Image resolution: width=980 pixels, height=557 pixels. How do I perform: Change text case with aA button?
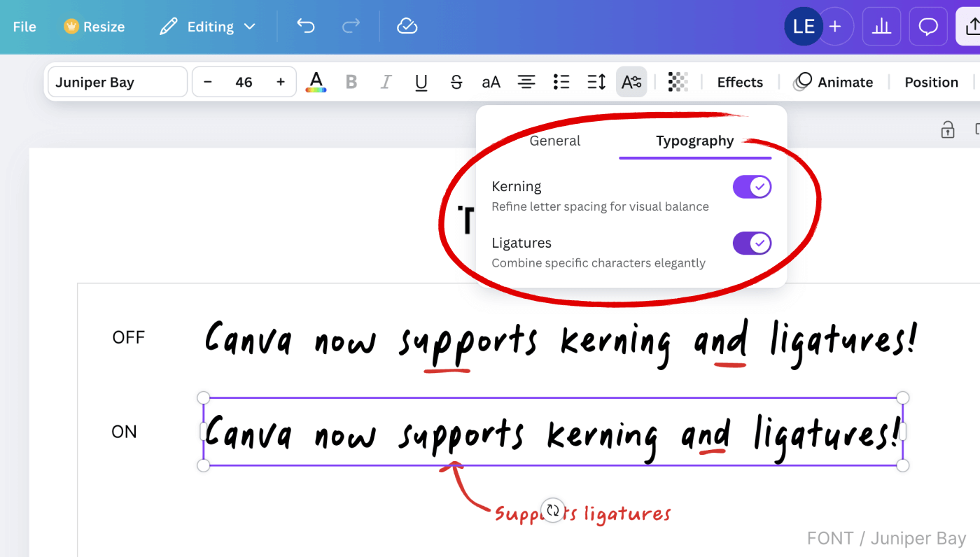491,82
